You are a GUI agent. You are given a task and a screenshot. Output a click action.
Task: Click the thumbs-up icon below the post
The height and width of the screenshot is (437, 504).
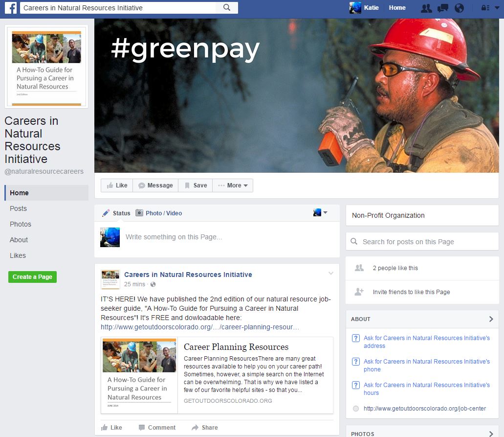click(105, 427)
